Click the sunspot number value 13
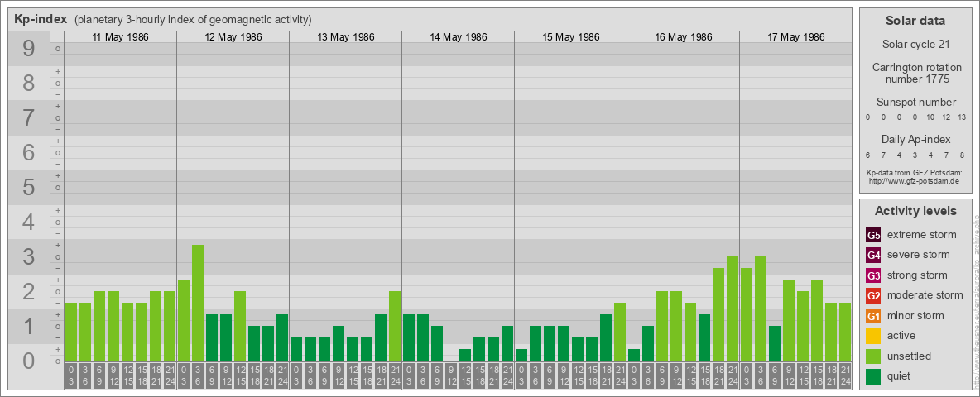Image resolution: width=980 pixels, height=397 pixels. point(962,117)
